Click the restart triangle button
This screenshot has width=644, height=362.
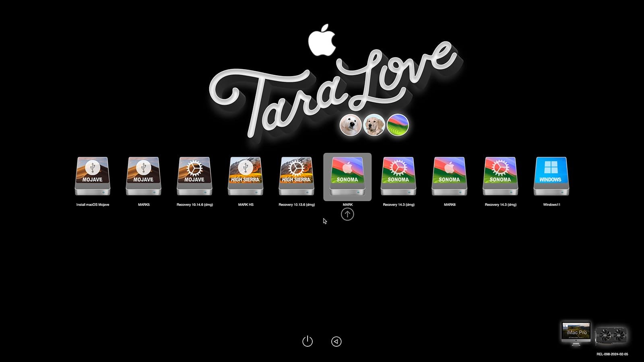pyautogui.click(x=336, y=341)
